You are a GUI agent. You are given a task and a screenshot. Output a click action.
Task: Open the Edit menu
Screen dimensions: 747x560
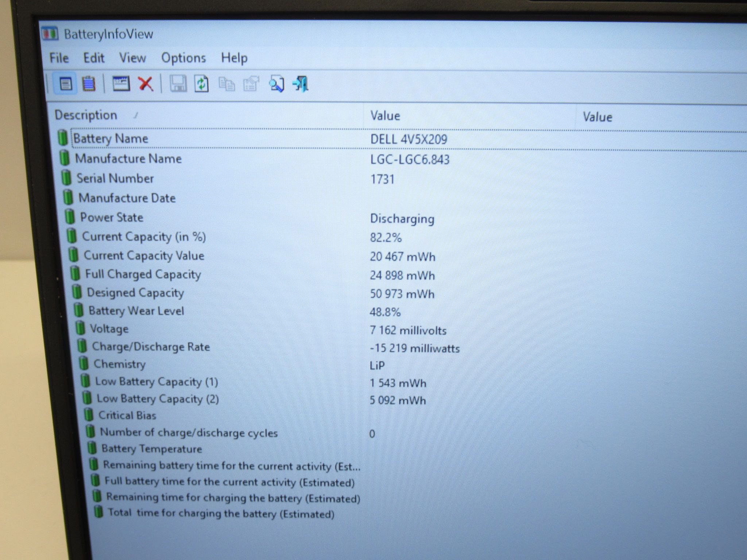[94, 58]
